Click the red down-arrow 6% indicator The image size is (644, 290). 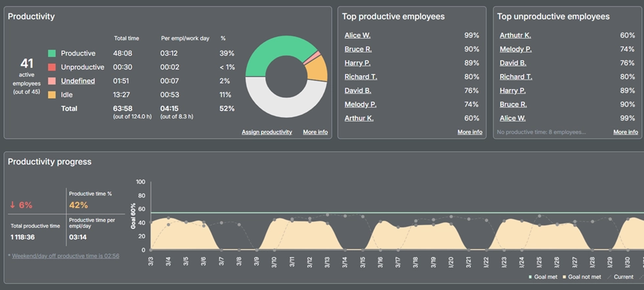click(20, 205)
